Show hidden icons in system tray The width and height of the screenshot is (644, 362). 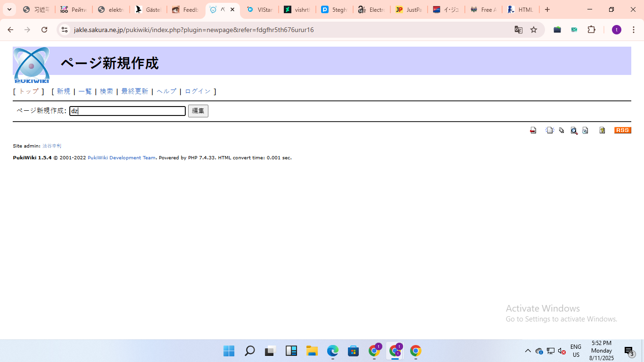click(528, 351)
